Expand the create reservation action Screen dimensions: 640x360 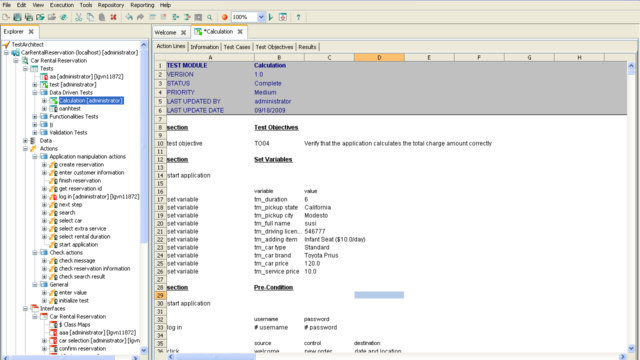coord(44,164)
